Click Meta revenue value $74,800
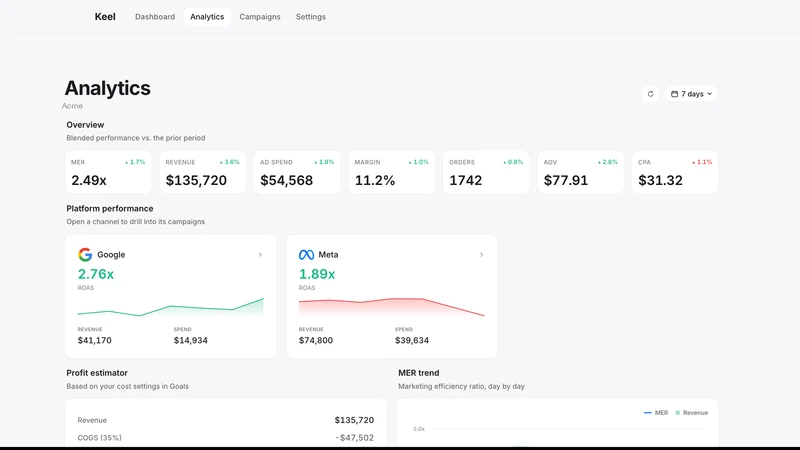 pos(316,340)
